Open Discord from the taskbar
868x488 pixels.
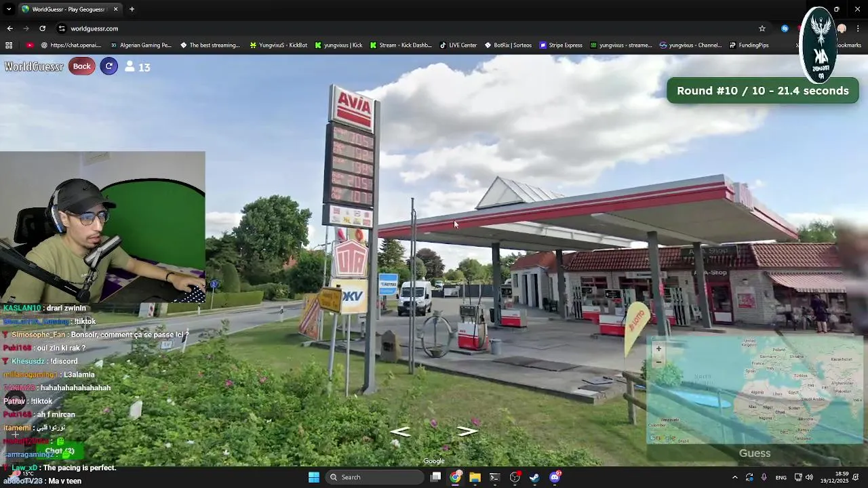coord(555,477)
